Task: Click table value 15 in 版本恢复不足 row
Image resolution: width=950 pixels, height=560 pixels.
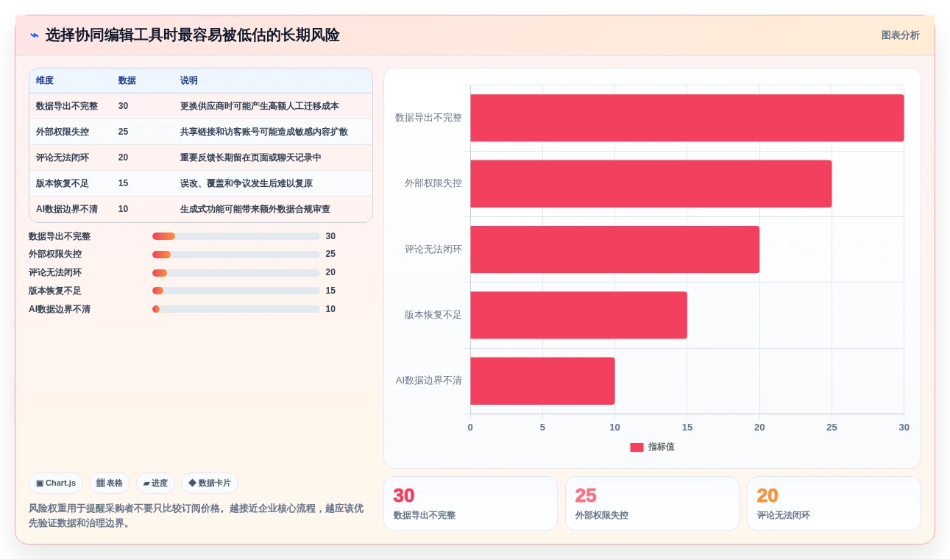Action: point(124,183)
